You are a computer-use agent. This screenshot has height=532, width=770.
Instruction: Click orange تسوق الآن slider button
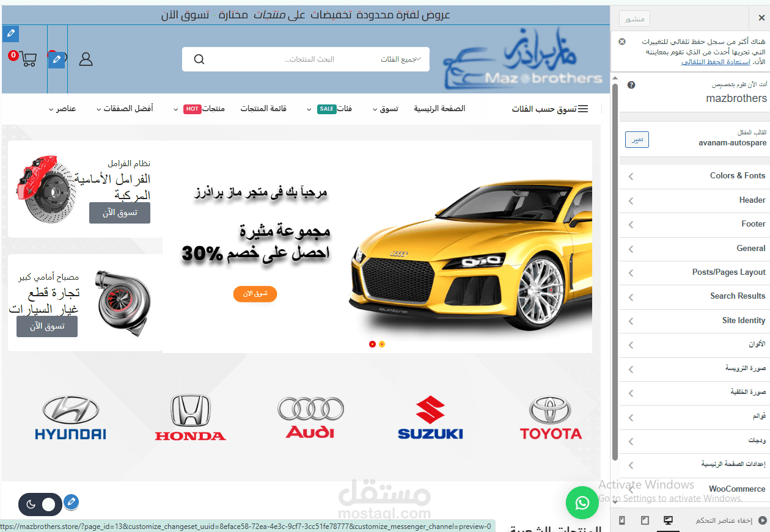point(255,294)
